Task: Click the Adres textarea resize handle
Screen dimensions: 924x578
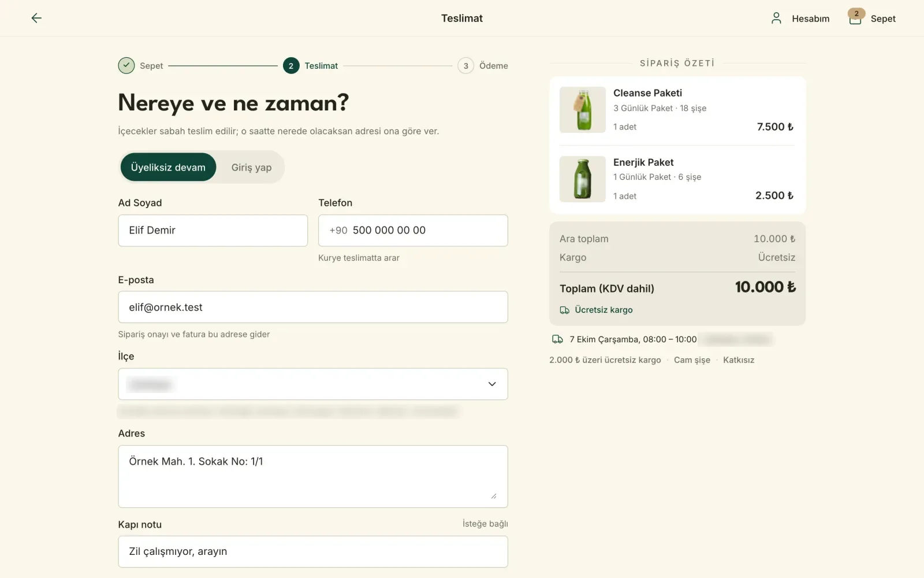Action: point(494,496)
